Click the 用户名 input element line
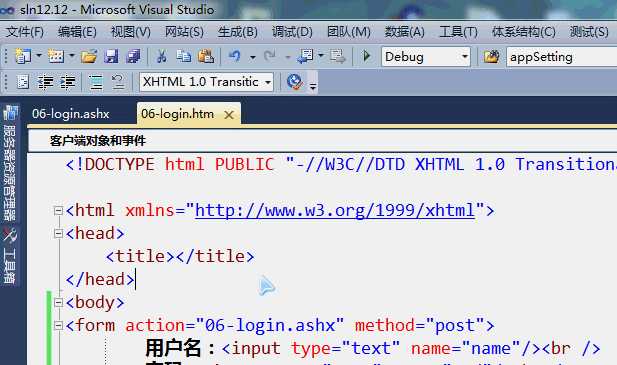The height and width of the screenshot is (365, 617). coord(372,348)
